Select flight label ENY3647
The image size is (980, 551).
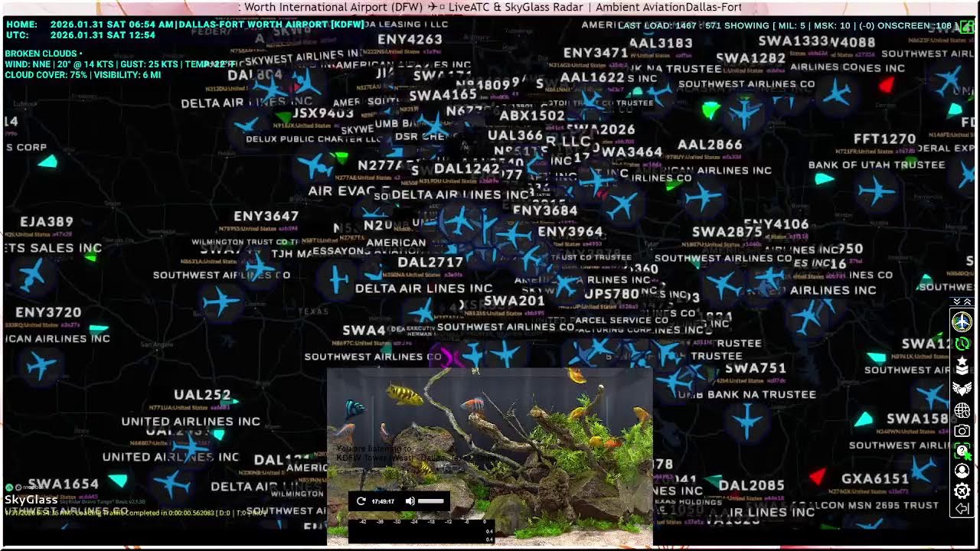(x=266, y=217)
